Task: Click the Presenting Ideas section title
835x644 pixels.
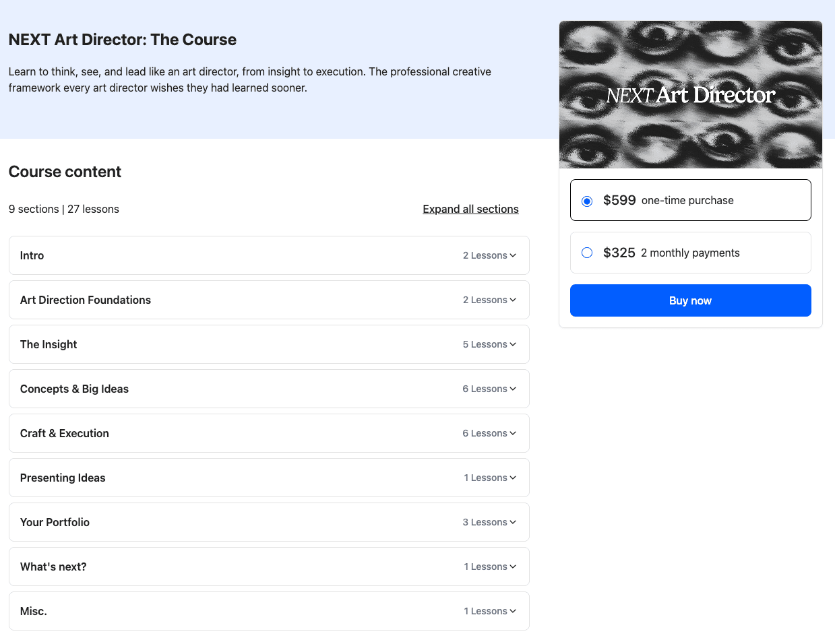Action: 63,478
